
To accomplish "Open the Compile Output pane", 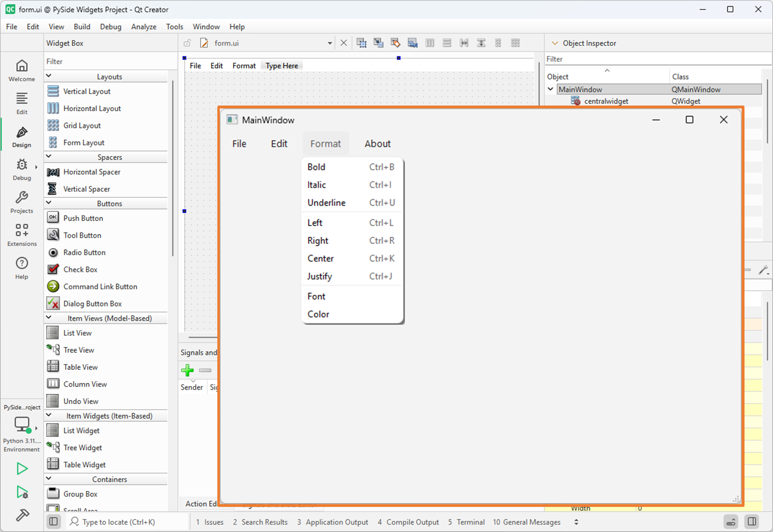I will coord(408,522).
